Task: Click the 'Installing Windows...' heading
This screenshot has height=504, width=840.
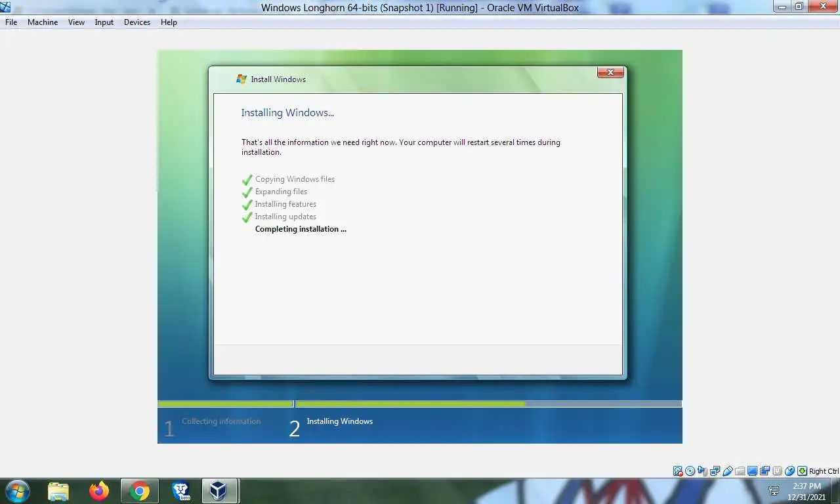Action: coord(287,113)
